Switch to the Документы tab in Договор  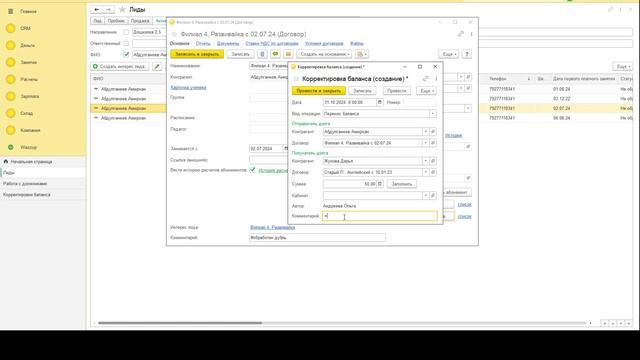tap(228, 43)
